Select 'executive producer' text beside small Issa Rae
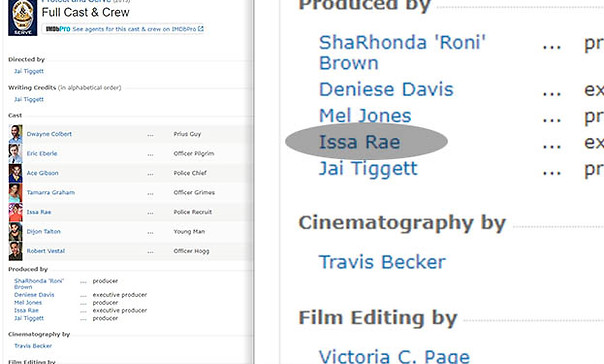The width and height of the screenshot is (604, 364). point(120,310)
